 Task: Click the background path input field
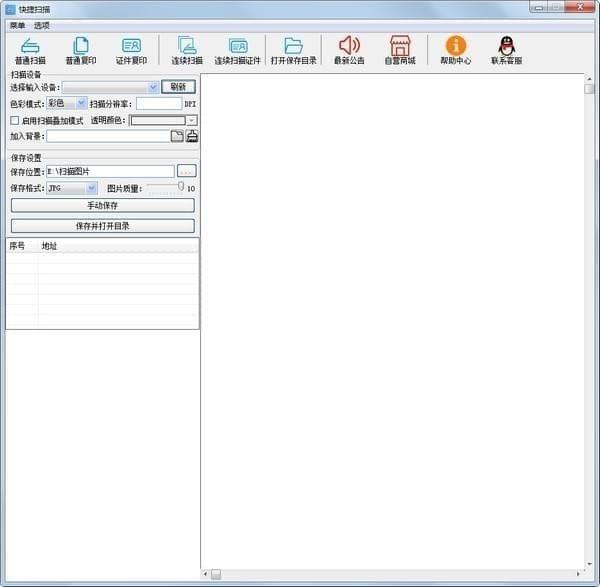(x=108, y=136)
